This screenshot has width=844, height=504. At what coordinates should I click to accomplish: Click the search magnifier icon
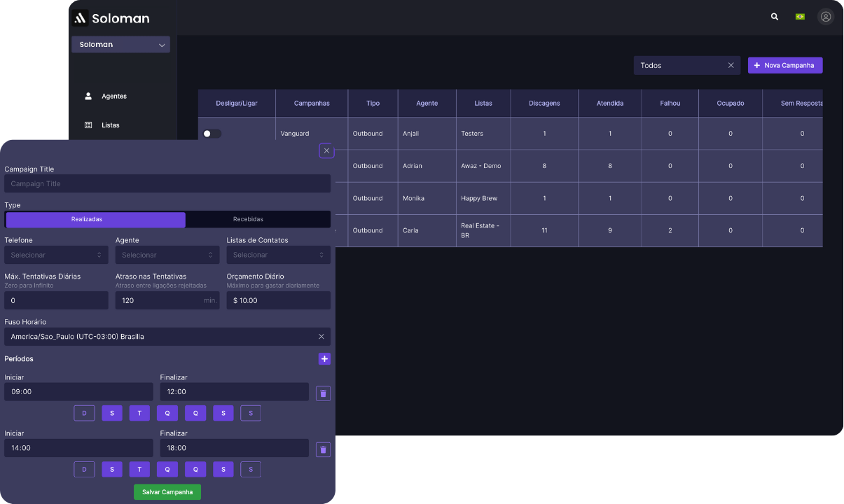coord(774,17)
